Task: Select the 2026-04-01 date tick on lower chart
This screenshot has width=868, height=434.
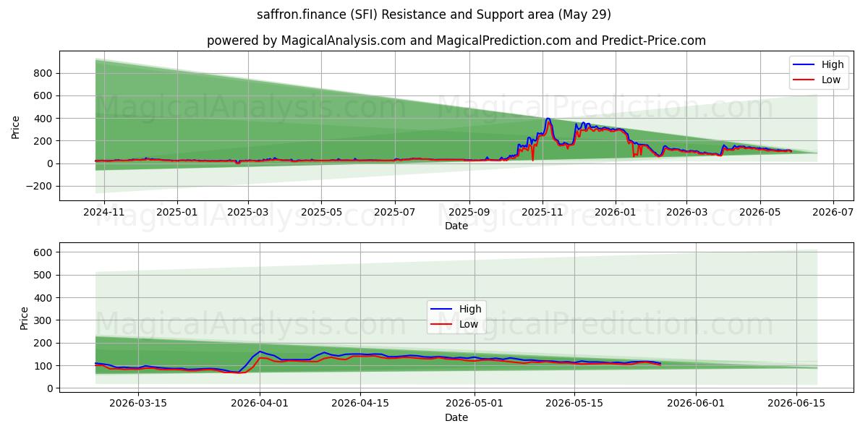Action: [260, 405]
